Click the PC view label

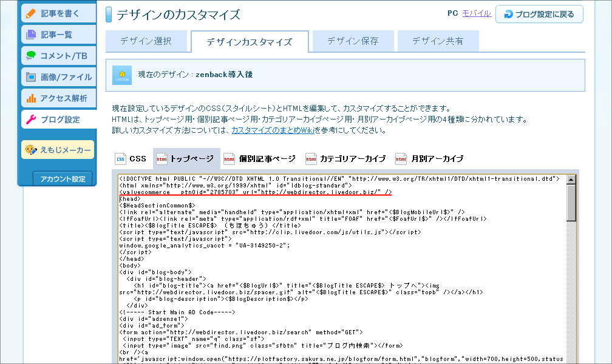point(453,13)
